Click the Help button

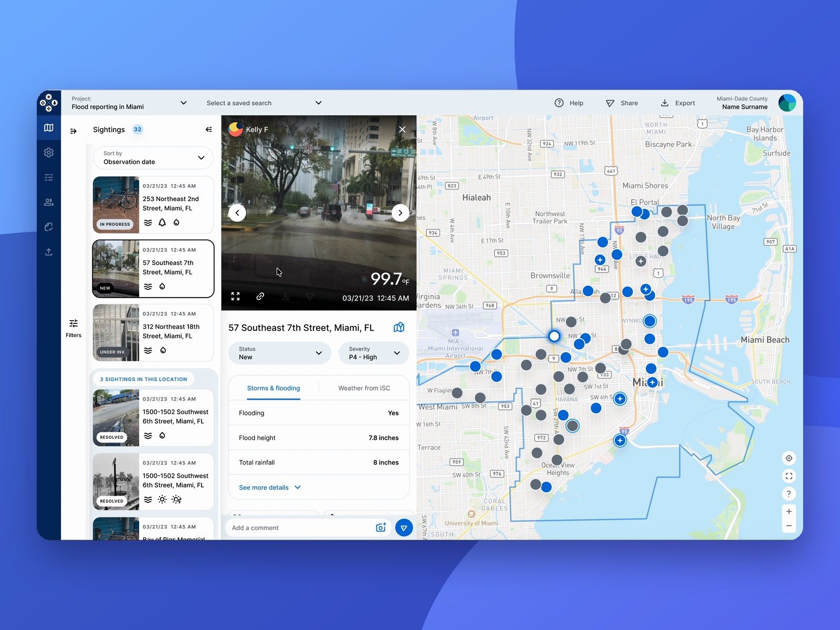pos(569,103)
